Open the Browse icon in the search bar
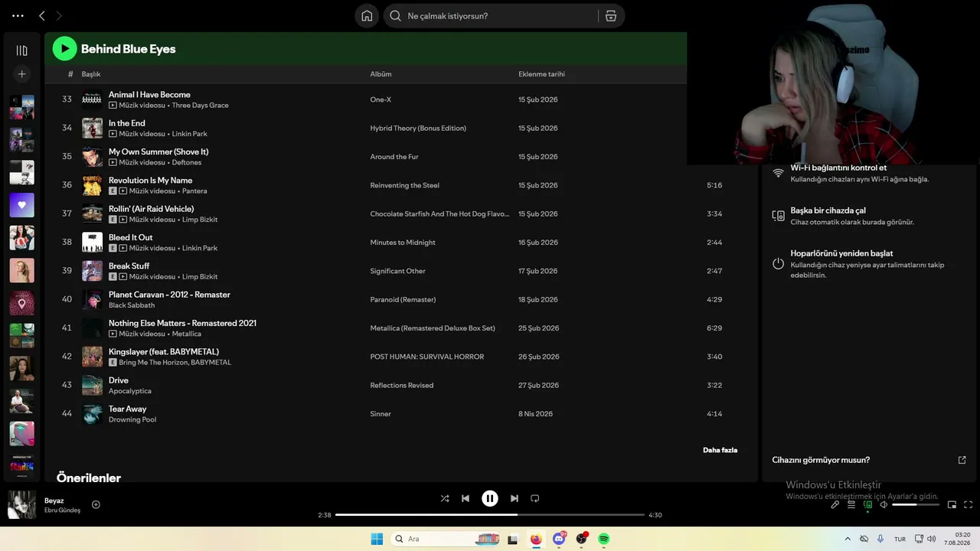The height and width of the screenshot is (551, 980). point(611,16)
